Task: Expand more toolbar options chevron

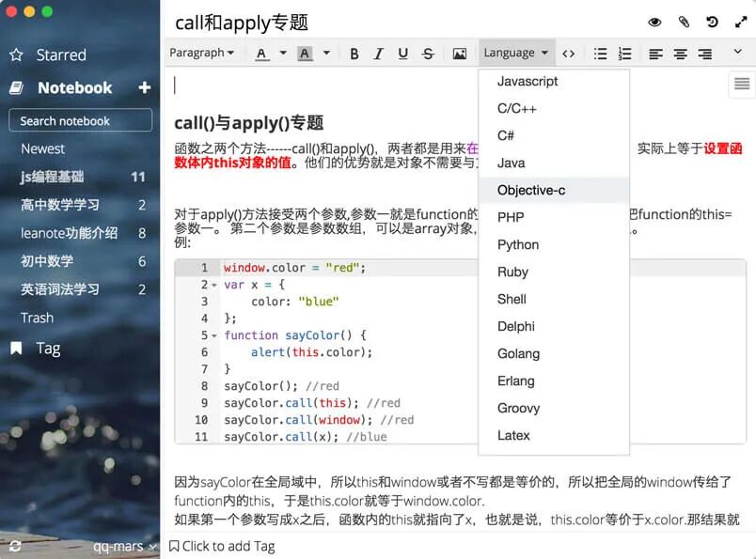Action: click(737, 51)
